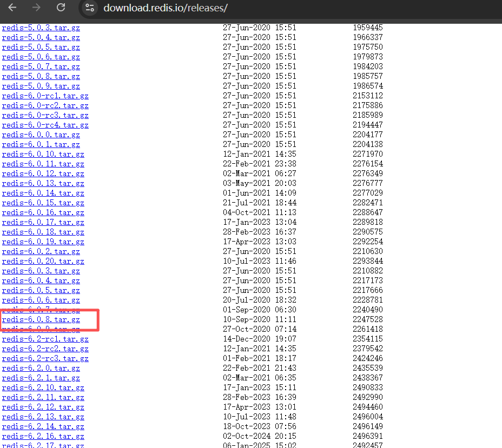Open the redis-6.2.1.tar.gz link
Image resolution: width=502 pixels, height=448 pixels.
41,378
